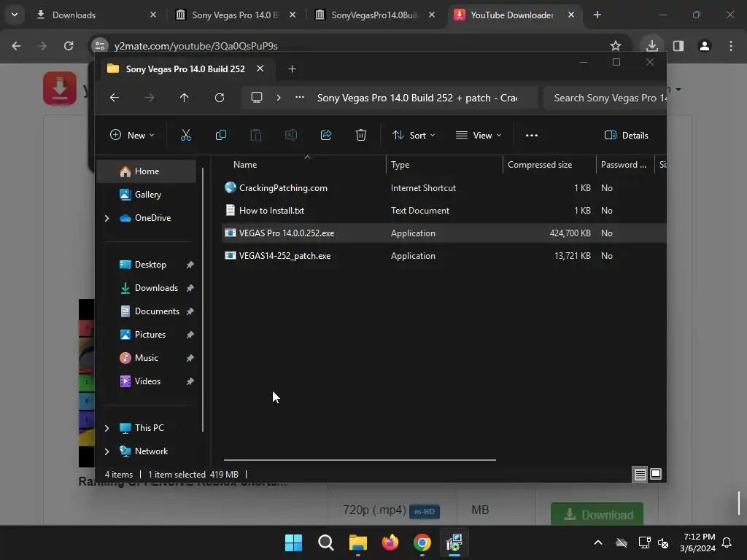Add a new File Explorer tab

pyautogui.click(x=292, y=69)
